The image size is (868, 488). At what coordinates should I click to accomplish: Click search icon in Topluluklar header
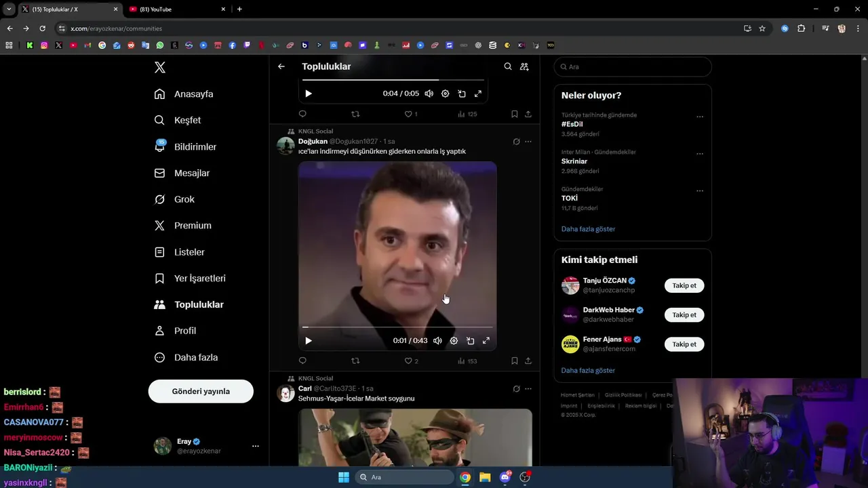tap(508, 66)
